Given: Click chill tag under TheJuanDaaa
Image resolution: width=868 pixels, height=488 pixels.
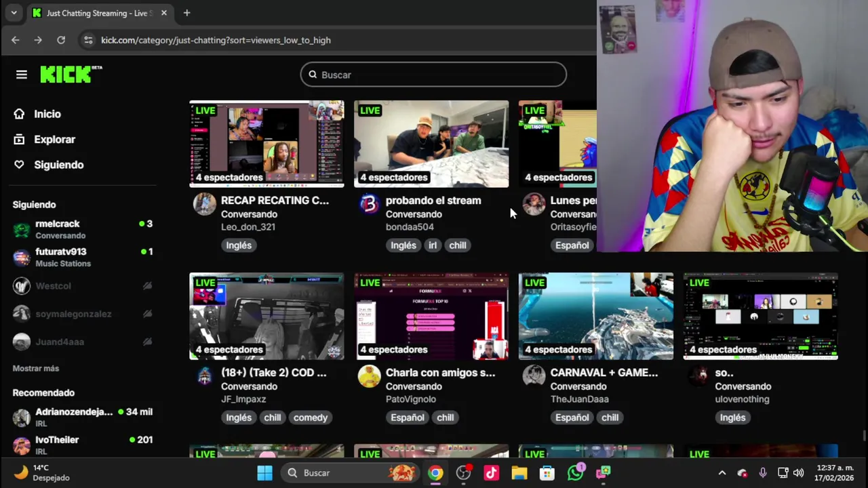Looking at the screenshot, I should pos(610,418).
